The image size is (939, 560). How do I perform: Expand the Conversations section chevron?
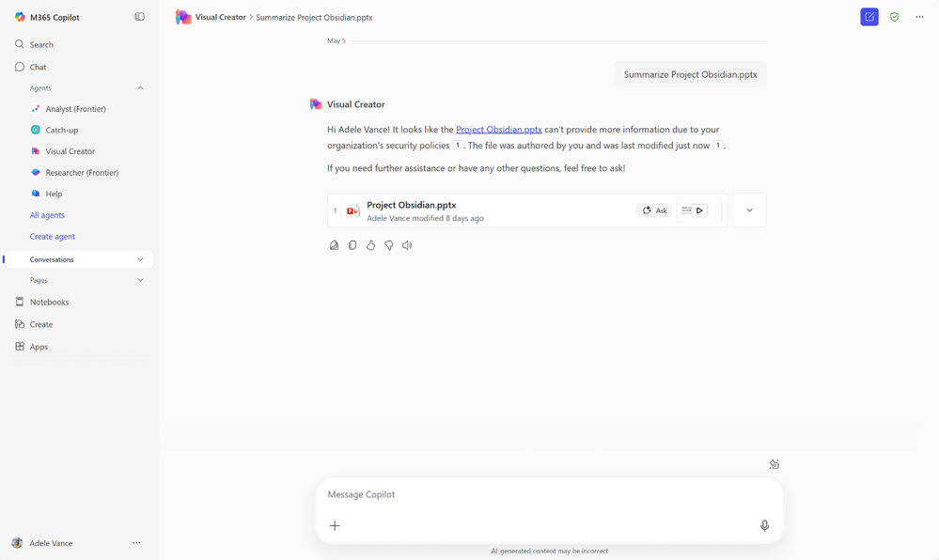click(x=140, y=259)
